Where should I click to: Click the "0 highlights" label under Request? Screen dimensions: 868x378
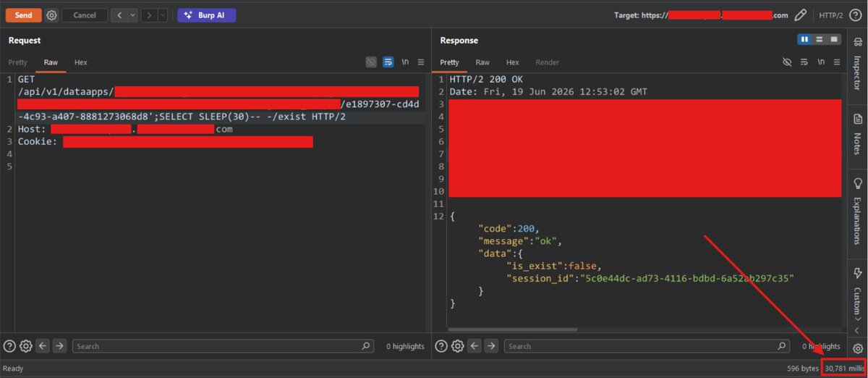click(x=405, y=346)
